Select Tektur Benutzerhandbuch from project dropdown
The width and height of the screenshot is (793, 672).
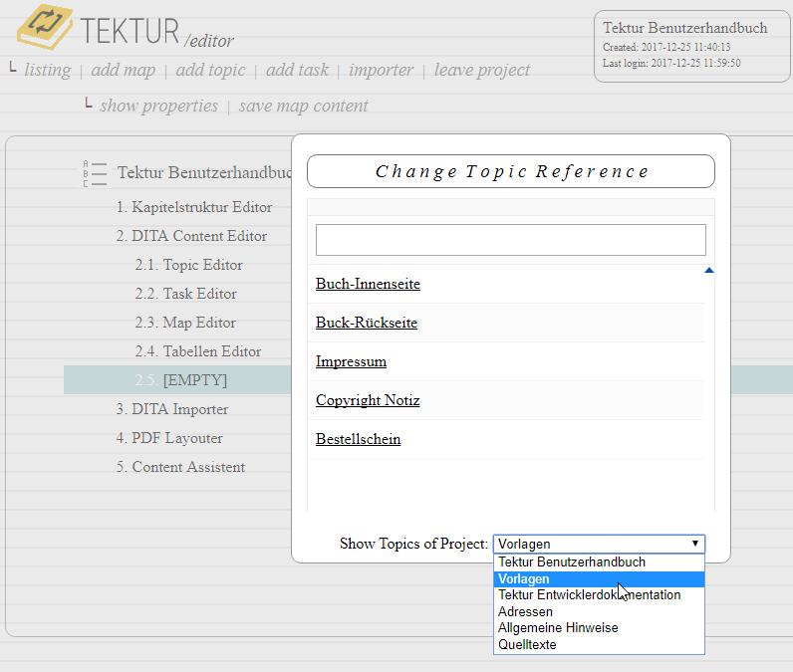click(572, 562)
